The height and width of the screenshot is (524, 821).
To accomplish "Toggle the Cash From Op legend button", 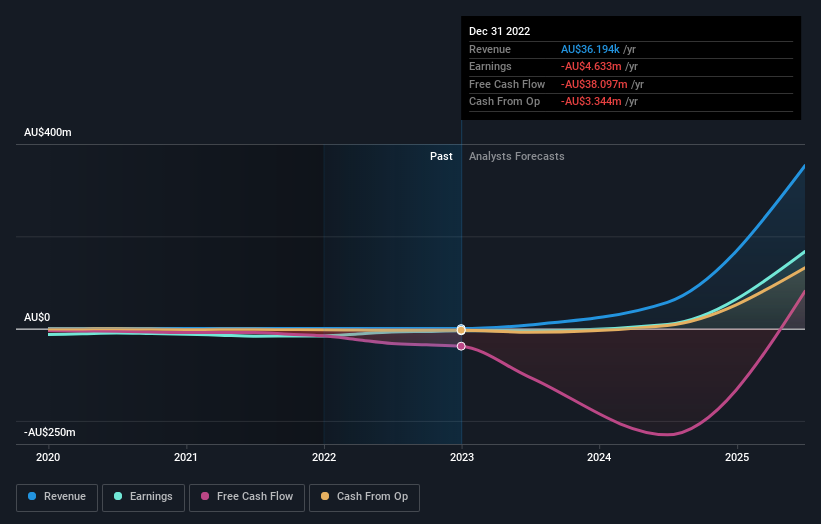I will [364, 497].
